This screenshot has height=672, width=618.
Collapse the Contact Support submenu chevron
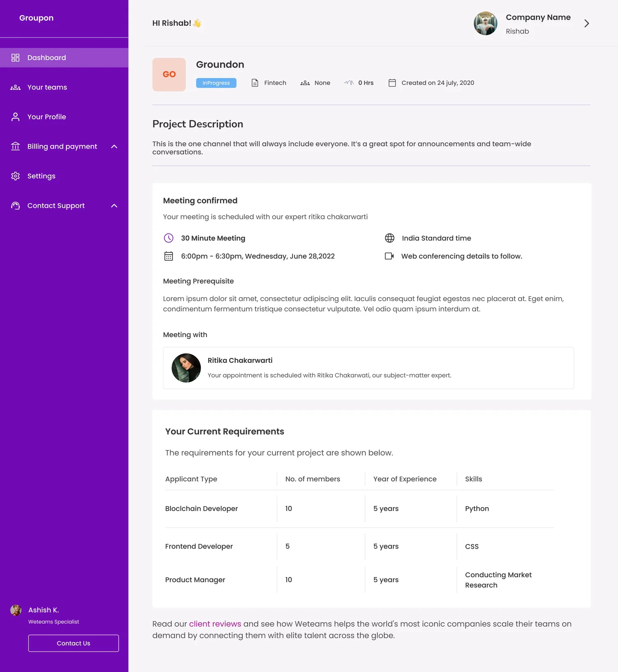[x=114, y=205]
